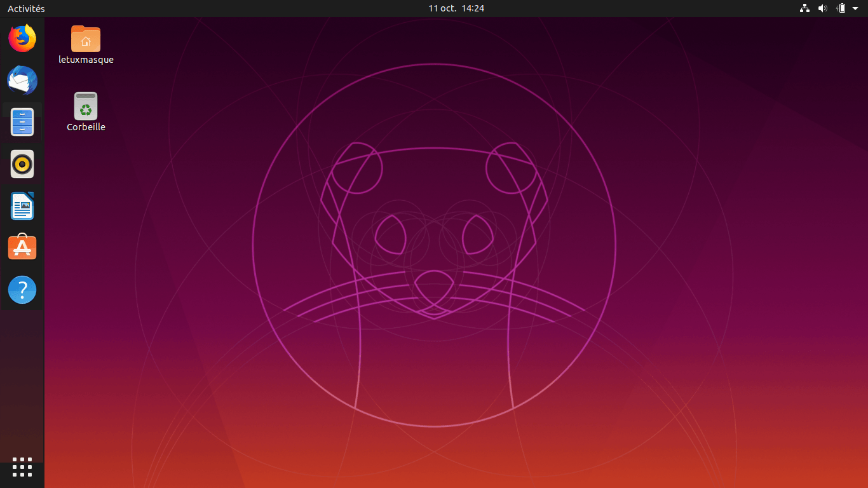Launch the Rhythmbox music player
Image resolution: width=868 pixels, height=488 pixels.
[x=22, y=163]
